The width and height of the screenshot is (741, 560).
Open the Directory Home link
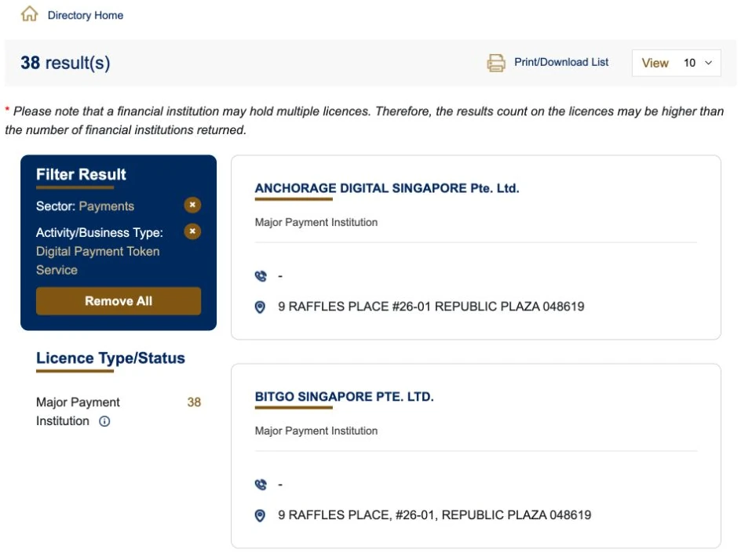click(85, 15)
